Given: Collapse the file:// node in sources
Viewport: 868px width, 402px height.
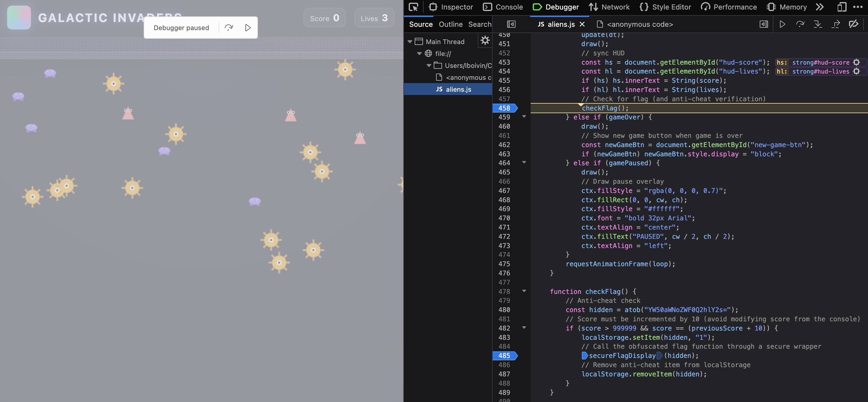Looking at the screenshot, I should click(419, 53).
